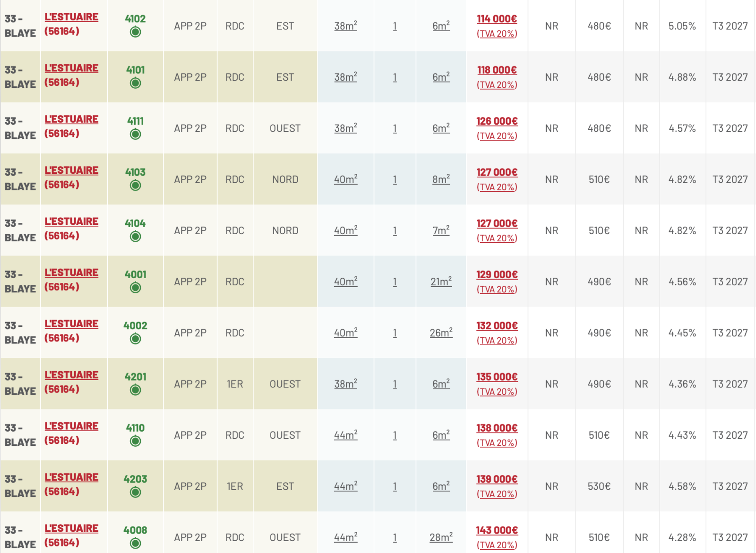Open the 26m² exterior surface link
This screenshot has height=553, width=756.
point(441,333)
